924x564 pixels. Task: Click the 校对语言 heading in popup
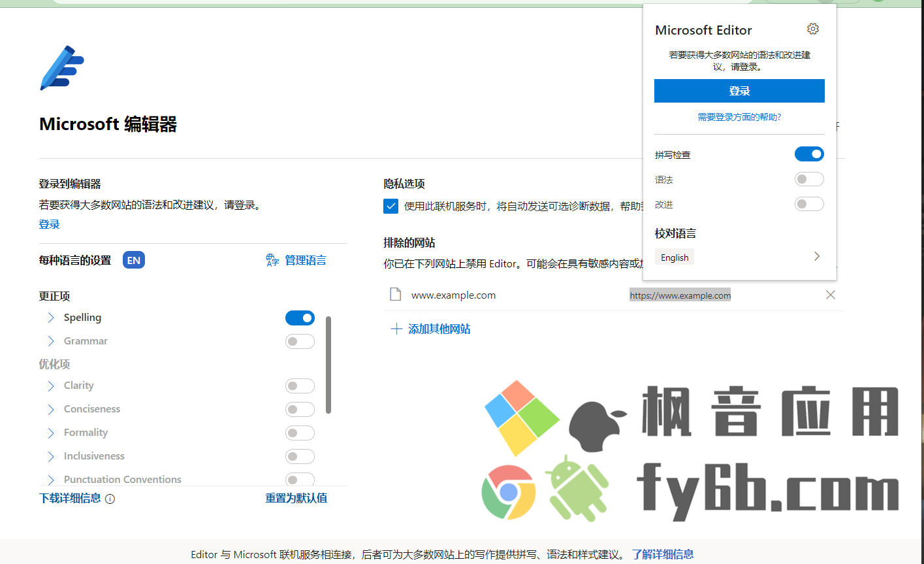point(675,233)
